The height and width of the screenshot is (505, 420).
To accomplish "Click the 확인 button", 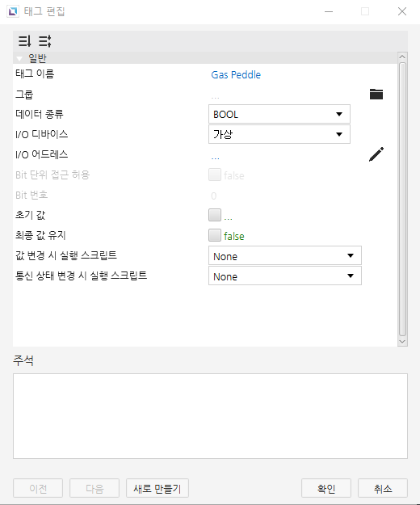I will point(326,488).
